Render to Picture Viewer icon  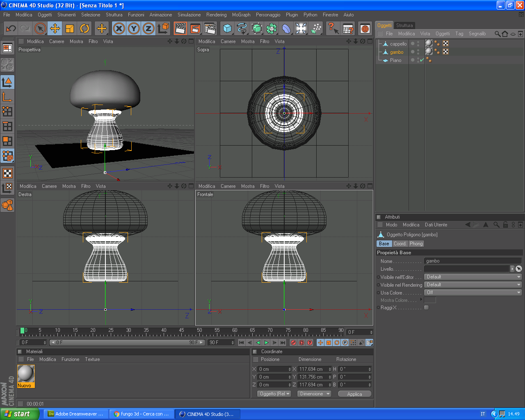(x=195, y=28)
